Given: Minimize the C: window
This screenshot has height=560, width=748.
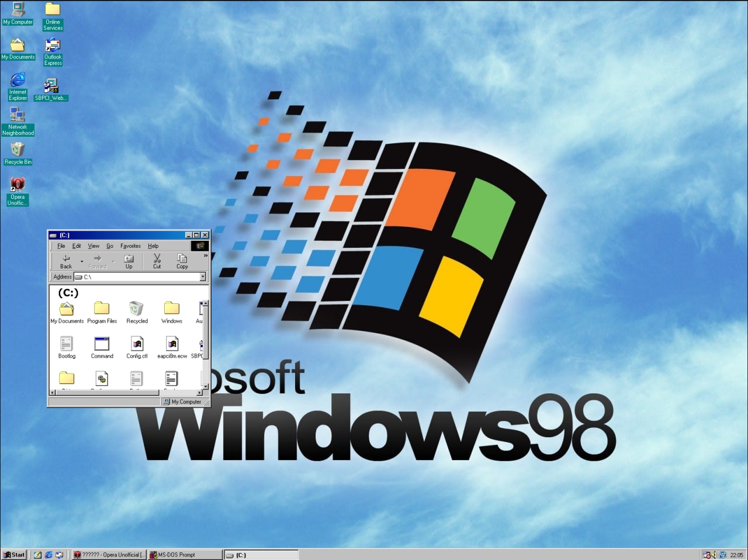Looking at the screenshot, I should (x=189, y=235).
